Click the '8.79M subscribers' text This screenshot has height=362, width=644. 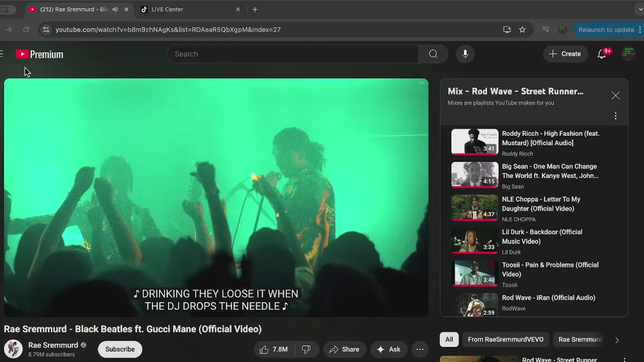point(51,354)
